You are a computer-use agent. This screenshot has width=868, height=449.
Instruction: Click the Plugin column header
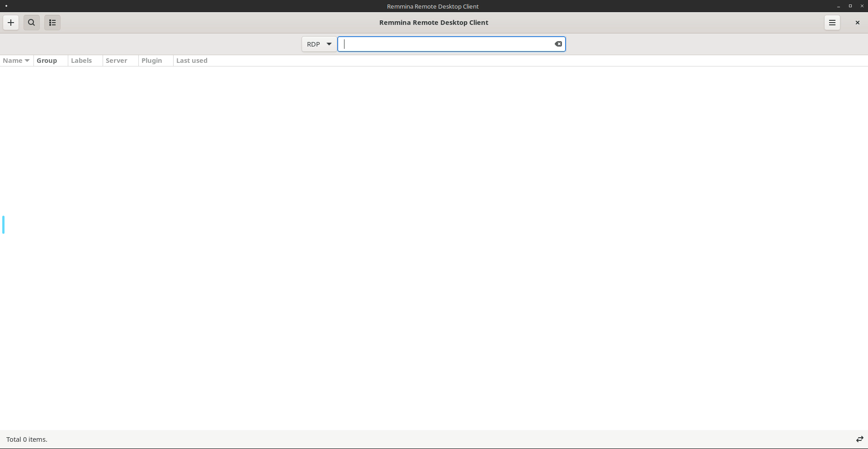point(152,61)
